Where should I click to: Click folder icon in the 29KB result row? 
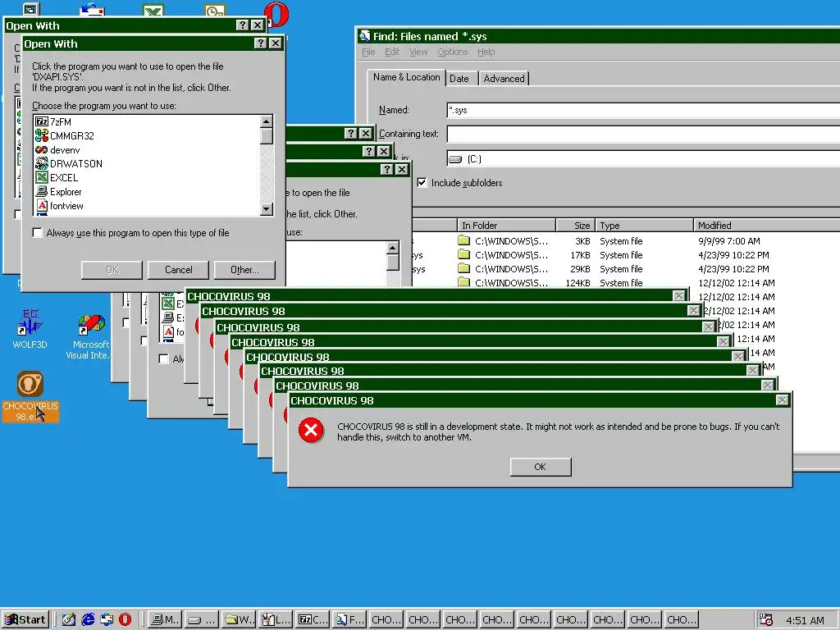[x=464, y=268]
